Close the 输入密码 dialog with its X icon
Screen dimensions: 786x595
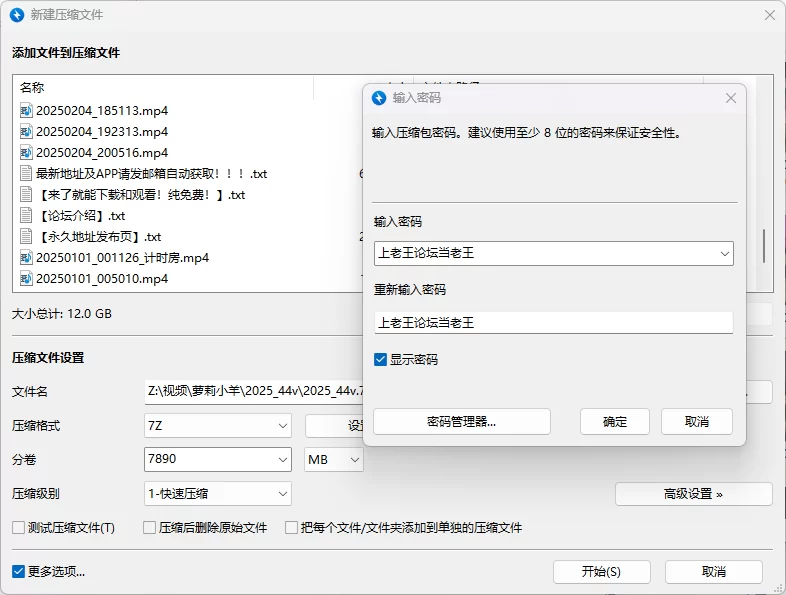pos(730,98)
